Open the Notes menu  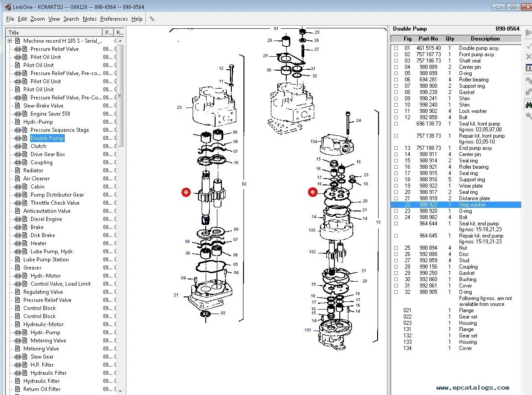90,19
